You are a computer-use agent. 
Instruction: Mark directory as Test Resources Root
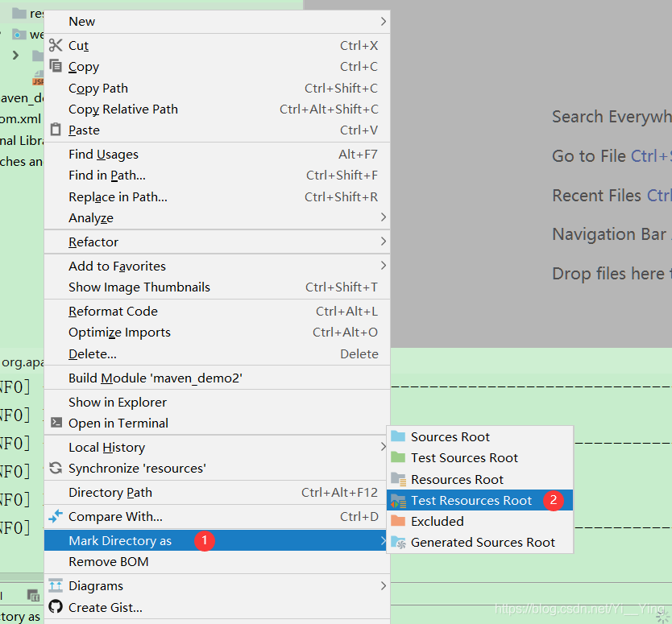point(479,500)
